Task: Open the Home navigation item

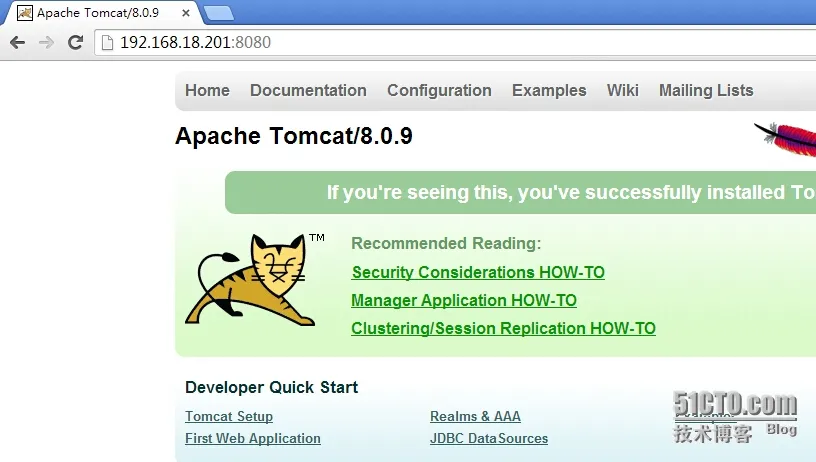Action: tap(207, 91)
